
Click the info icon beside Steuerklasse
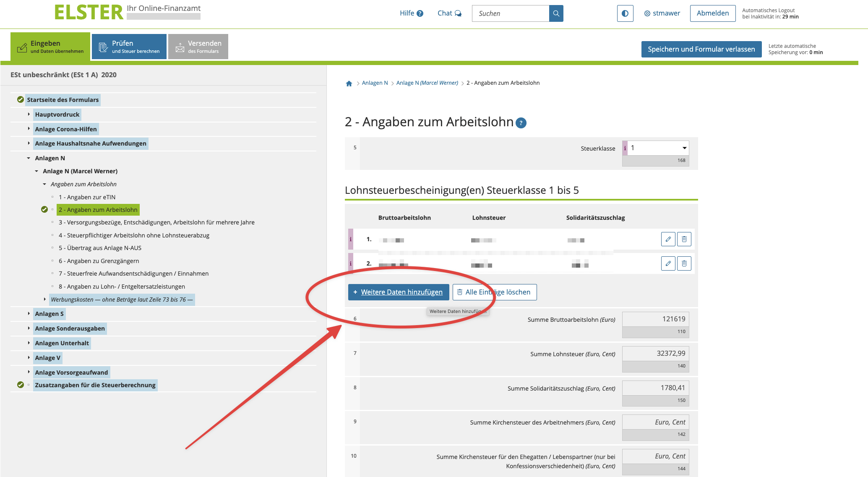click(625, 148)
